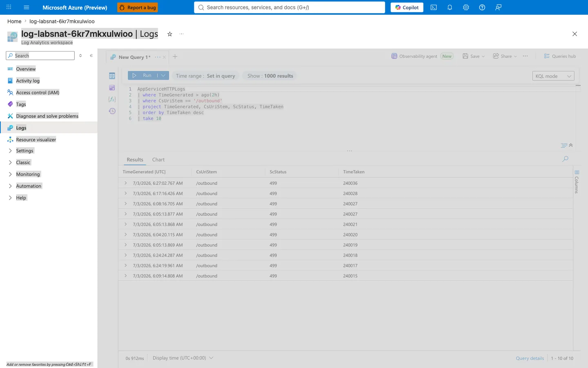Image resolution: width=588 pixels, height=368 pixels.
Task: Select the New Query 1 tab
Action: point(134,57)
